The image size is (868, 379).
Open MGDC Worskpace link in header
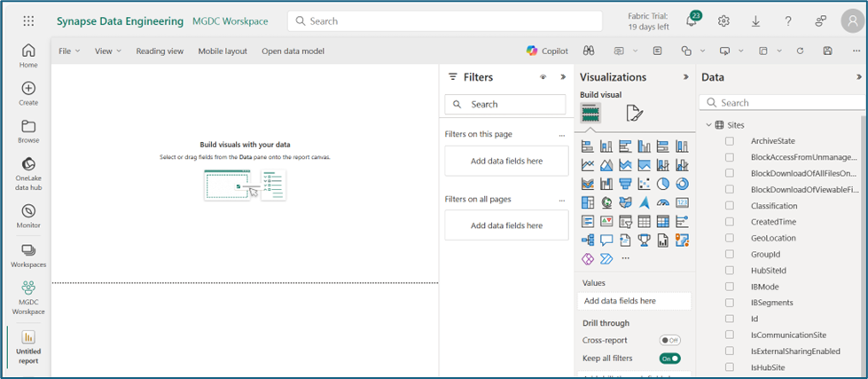(231, 21)
